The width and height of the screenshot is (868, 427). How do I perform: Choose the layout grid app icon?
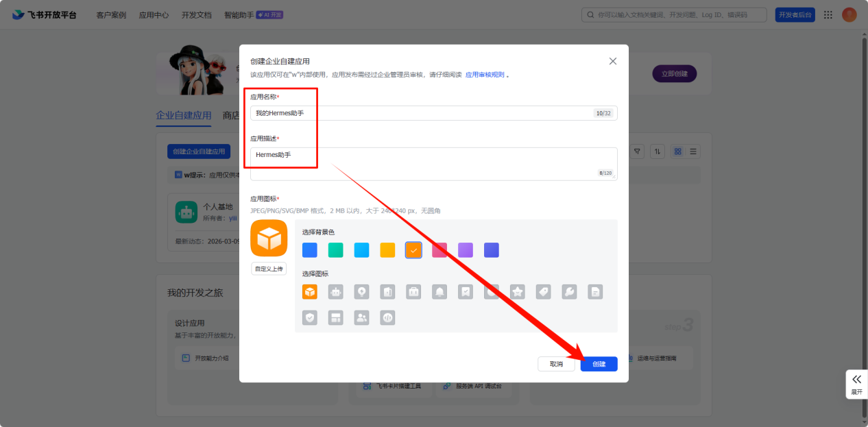point(336,317)
